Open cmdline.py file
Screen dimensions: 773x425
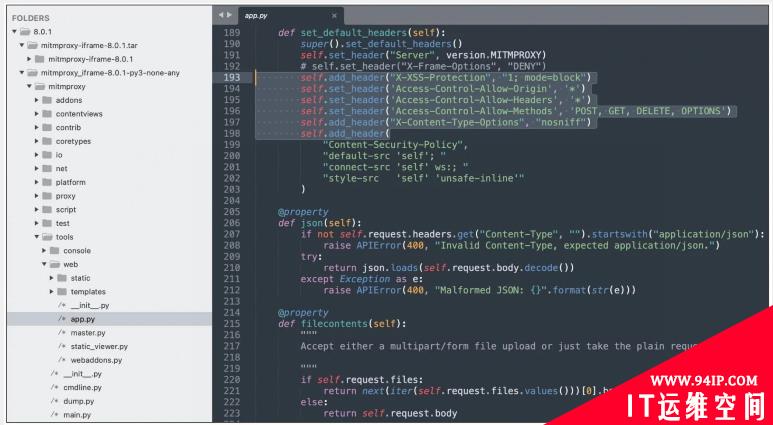point(82,388)
